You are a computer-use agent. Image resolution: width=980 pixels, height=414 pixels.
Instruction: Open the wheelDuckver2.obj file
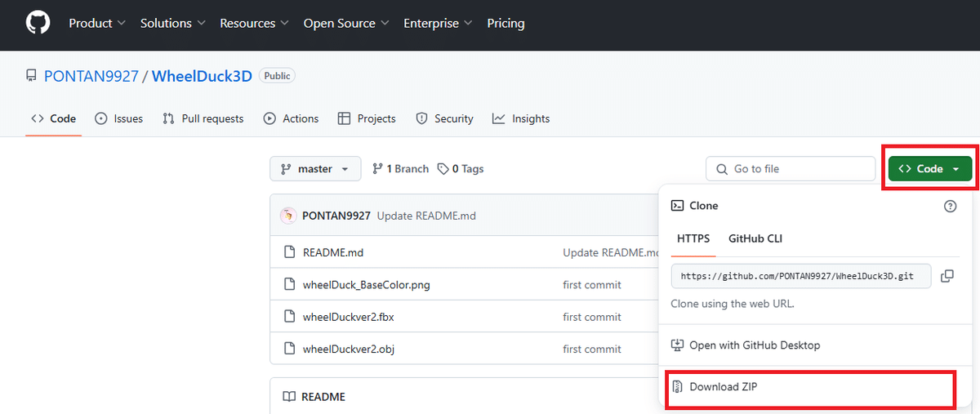click(349, 349)
